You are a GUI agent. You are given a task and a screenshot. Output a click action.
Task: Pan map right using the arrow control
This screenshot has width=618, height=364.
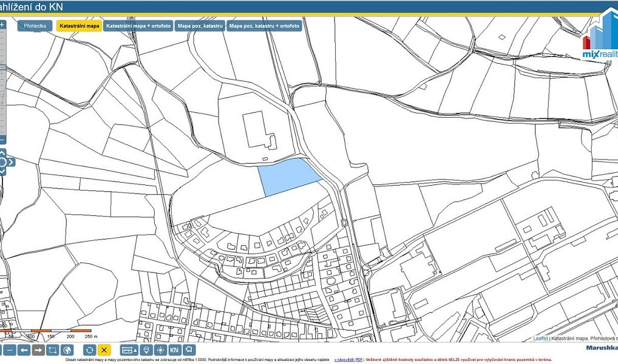pyautogui.click(x=11, y=162)
